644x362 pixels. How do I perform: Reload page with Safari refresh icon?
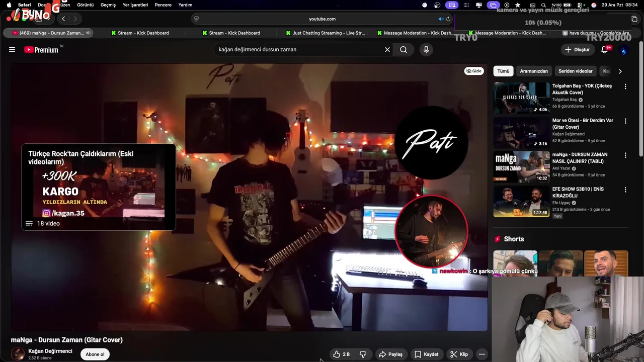pos(448,19)
